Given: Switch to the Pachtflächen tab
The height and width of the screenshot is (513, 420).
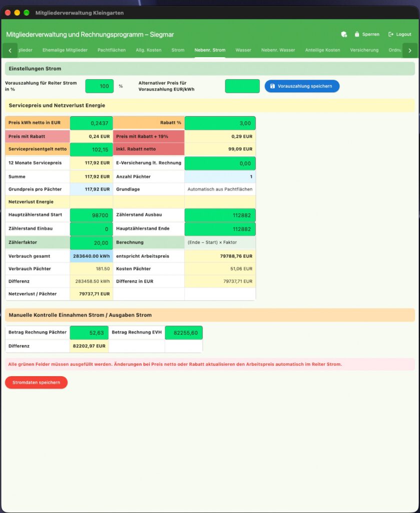Looking at the screenshot, I should point(112,50).
